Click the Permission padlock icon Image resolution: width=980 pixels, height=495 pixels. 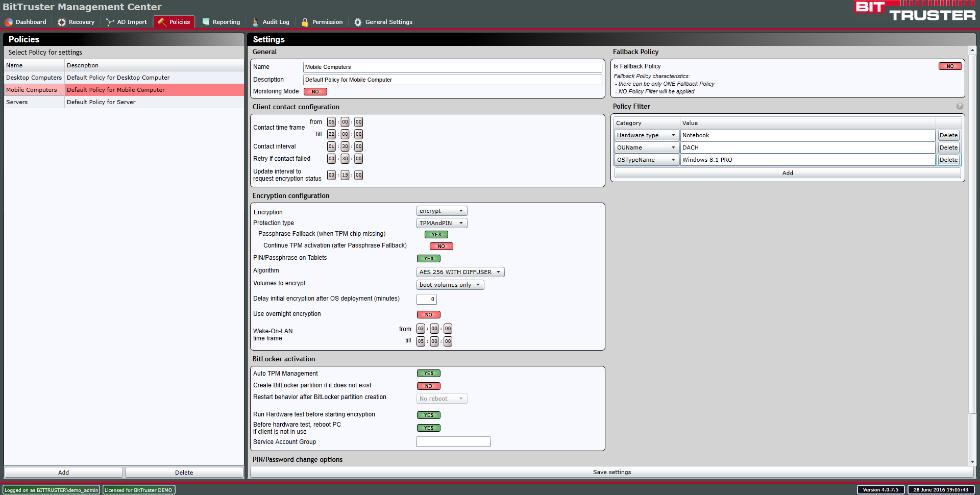(305, 22)
